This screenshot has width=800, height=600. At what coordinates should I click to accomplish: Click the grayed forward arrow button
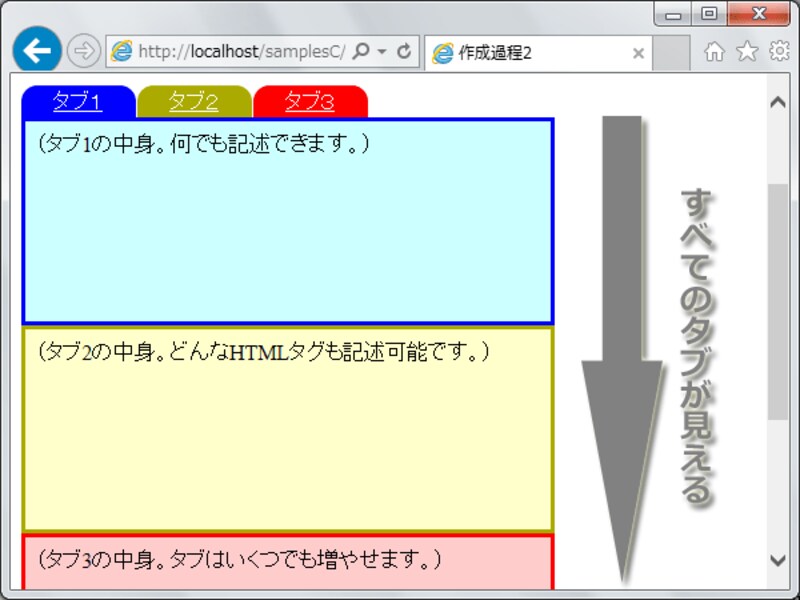pos(84,51)
